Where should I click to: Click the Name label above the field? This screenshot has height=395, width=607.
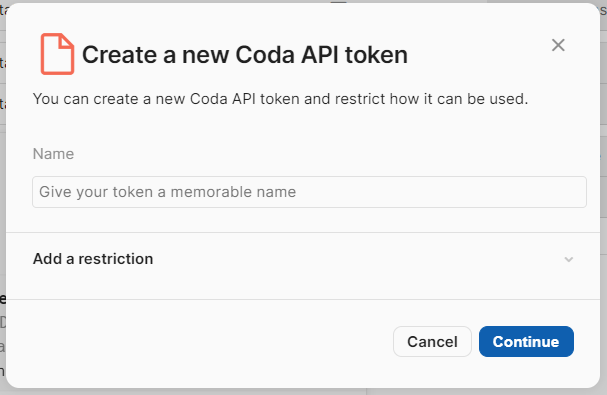[x=53, y=154]
